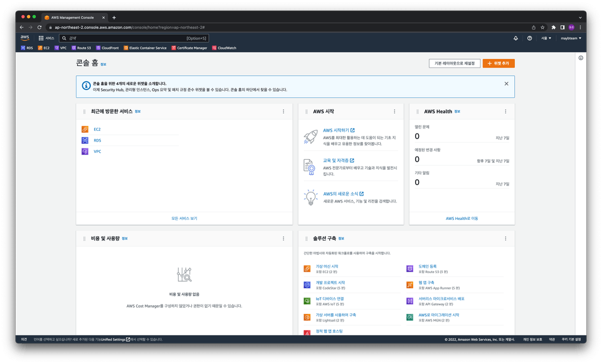Click 쿠키 기본 설정 in the footer
The width and height of the screenshot is (602, 364).
pyautogui.click(x=572, y=340)
